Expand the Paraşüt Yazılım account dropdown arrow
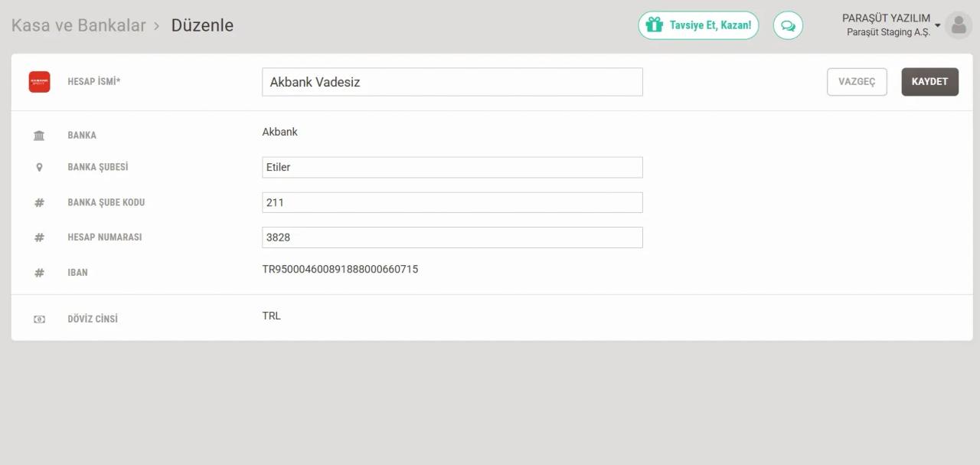Image resolution: width=980 pixels, height=465 pixels. pyautogui.click(x=938, y=25)
